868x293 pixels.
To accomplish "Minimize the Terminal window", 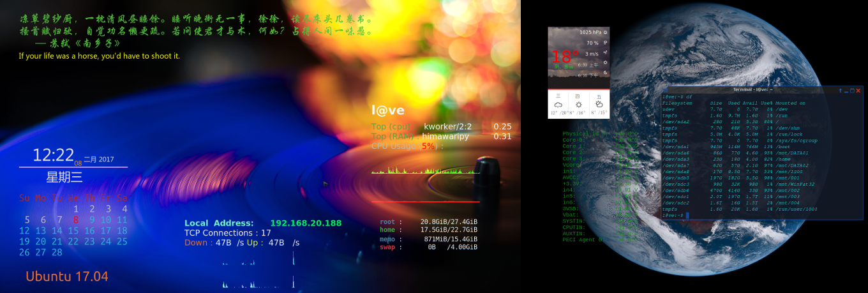I will (x=846, y=91).
